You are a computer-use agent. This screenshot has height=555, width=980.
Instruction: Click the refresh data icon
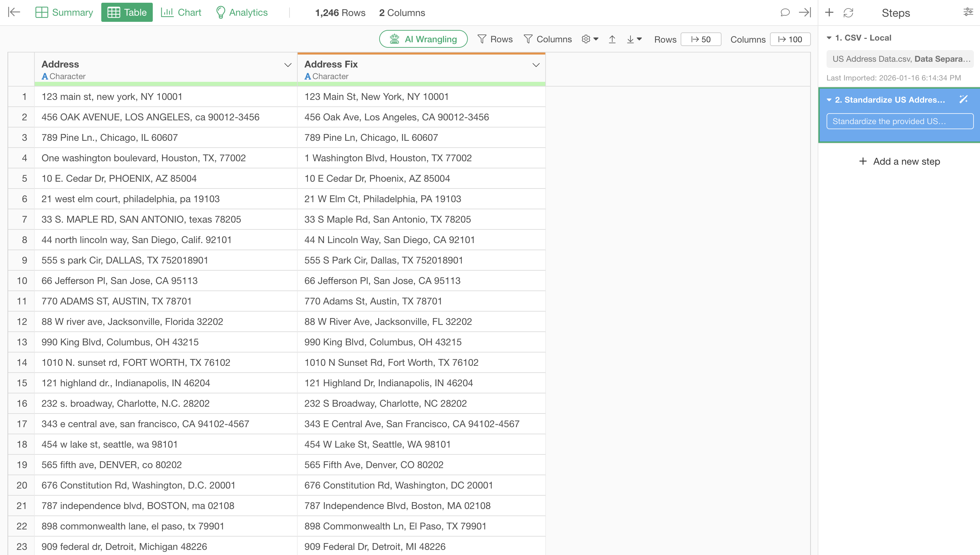848,13
